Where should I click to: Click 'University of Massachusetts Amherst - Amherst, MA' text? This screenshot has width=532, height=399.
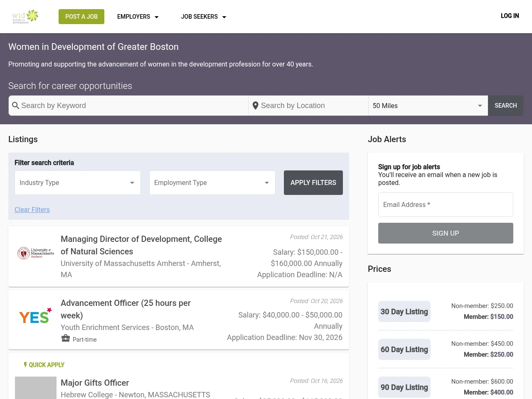point(141,269)
